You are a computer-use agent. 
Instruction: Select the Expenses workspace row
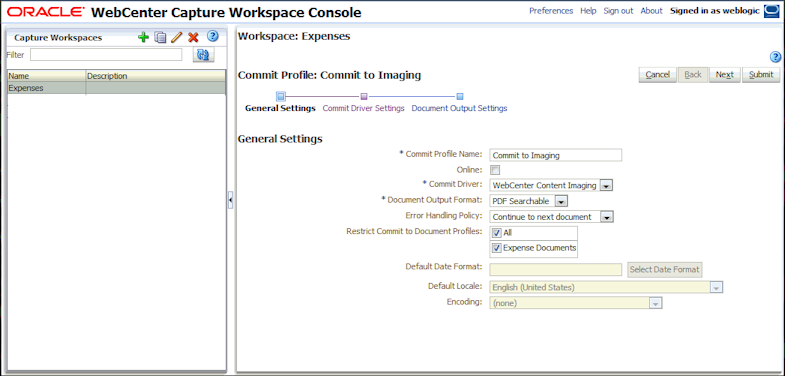tap(116, 88)
